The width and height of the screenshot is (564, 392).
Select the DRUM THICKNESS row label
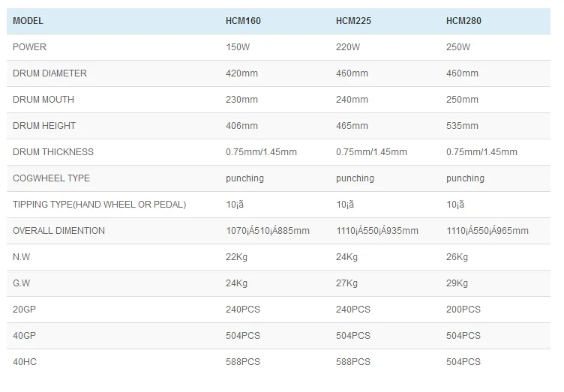tap(53, 152)
